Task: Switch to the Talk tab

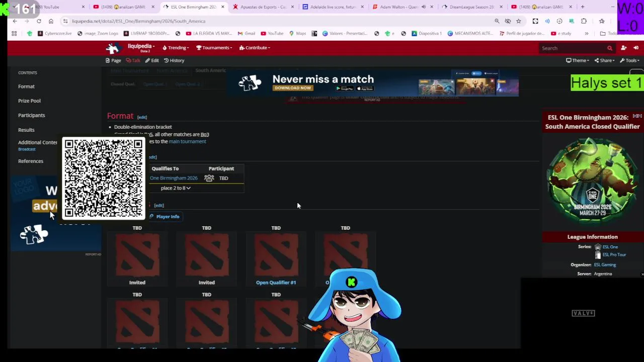Action: point(133,60)
